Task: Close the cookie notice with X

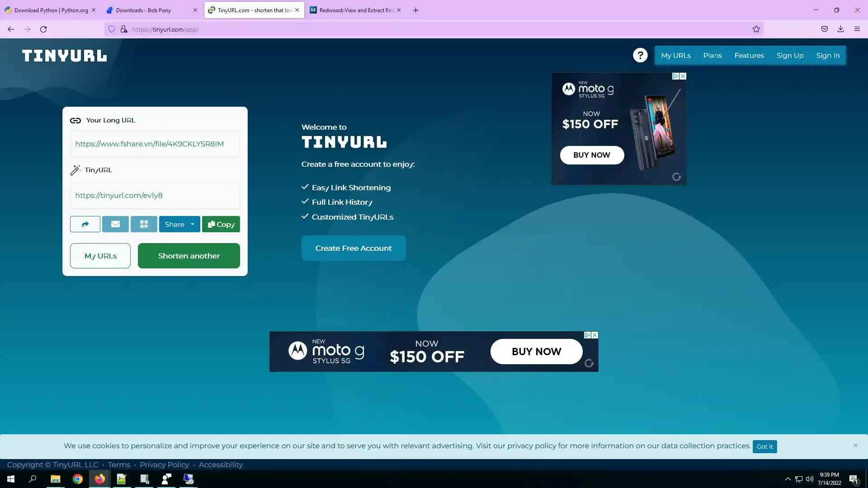Action: (x=855, y=445)
